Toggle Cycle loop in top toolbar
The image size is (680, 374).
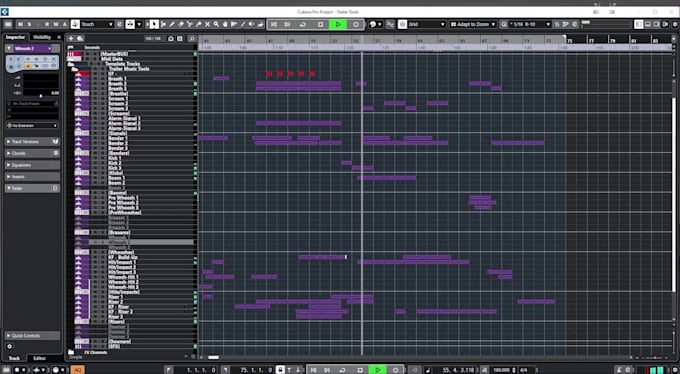coord(303,24)
